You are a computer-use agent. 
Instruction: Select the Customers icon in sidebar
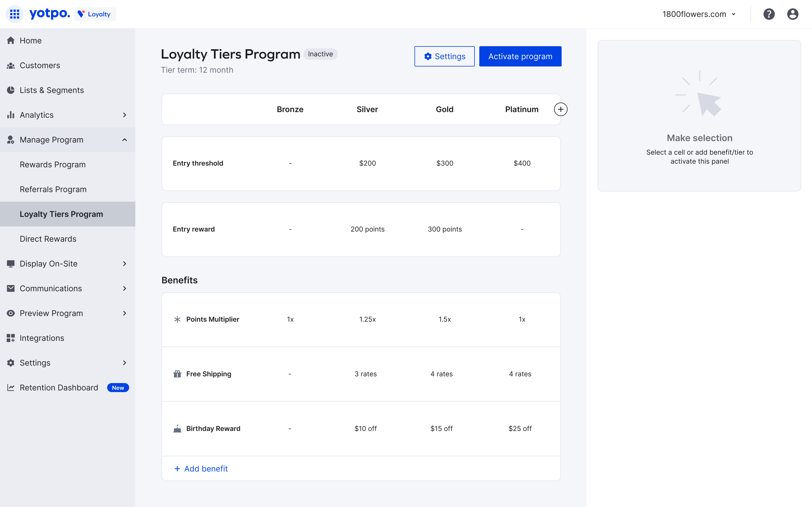pos(10,66)
